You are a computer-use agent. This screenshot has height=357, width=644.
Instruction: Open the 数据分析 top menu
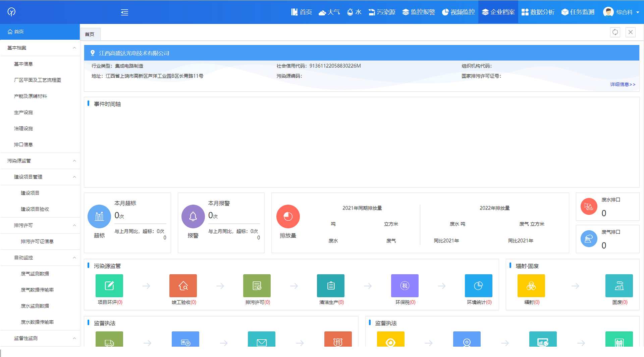click(x=538, y=12)
